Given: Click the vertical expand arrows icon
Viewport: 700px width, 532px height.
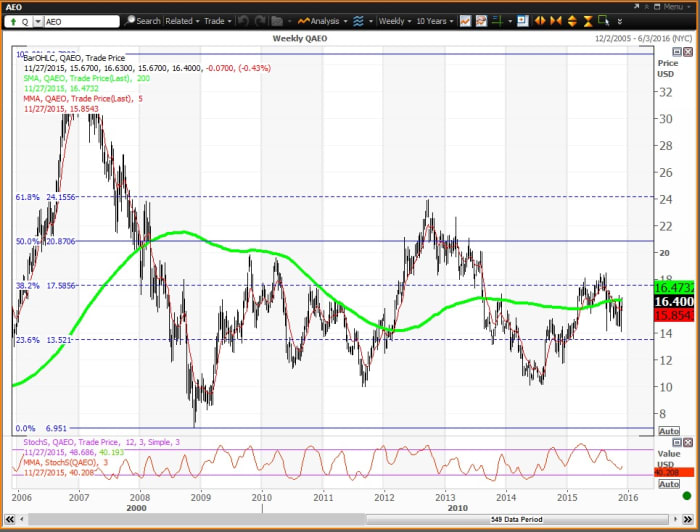Looking at the screenshot, I should [x=572, y=20].
